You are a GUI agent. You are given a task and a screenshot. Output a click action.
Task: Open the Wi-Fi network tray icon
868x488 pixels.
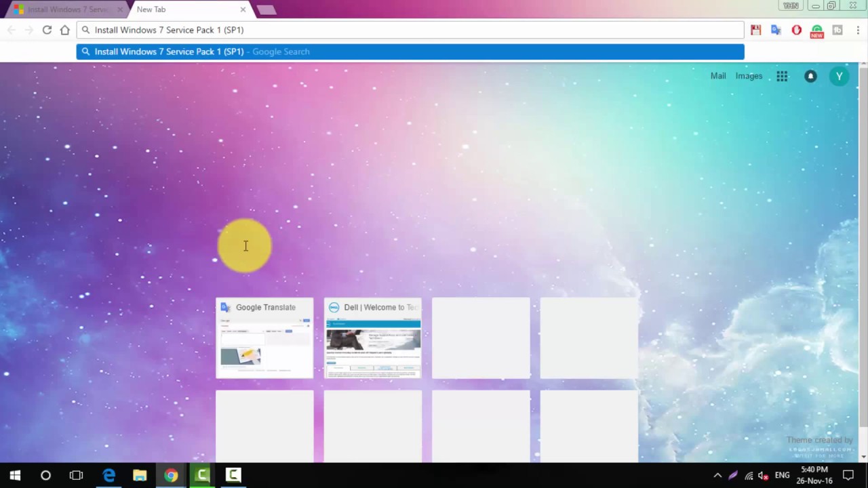point(749,476)
